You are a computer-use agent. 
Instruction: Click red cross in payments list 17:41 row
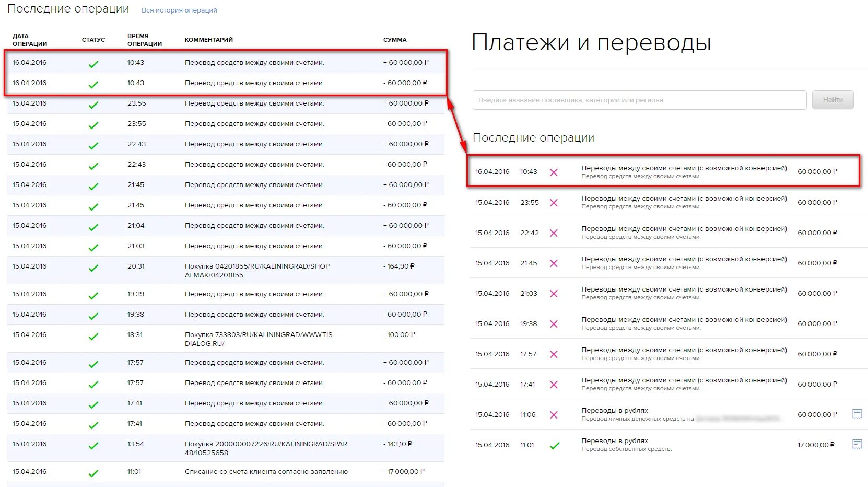click(x=554, y=385)
